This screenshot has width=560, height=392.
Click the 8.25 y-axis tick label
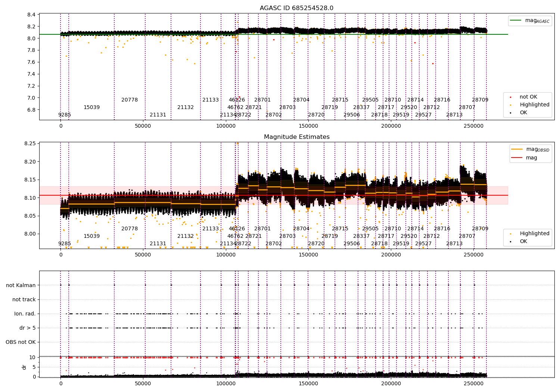pos(30,144)
